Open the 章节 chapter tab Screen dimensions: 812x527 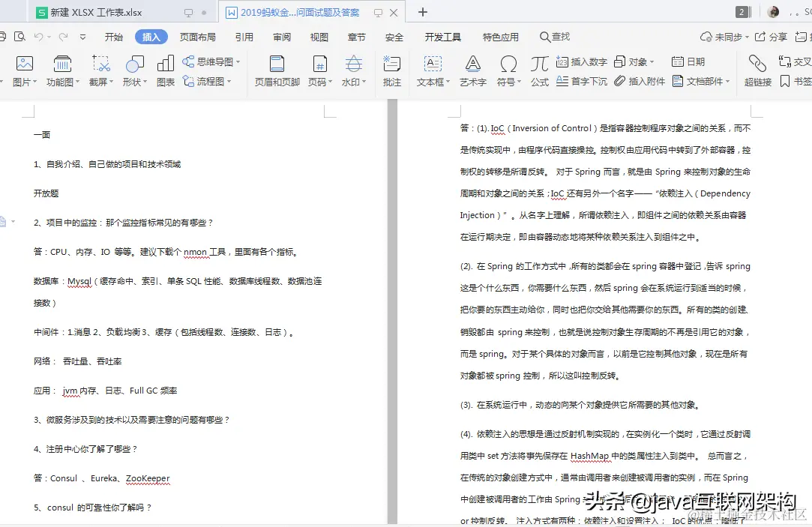pos(356,37)
